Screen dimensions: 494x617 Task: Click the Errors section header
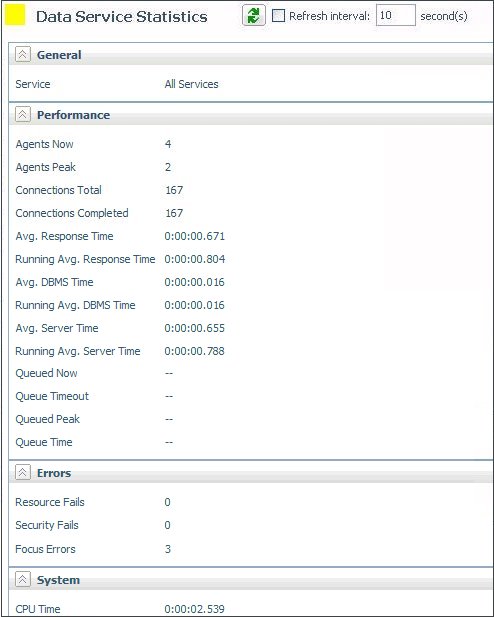pyautogui.click(x=54, y=473)
